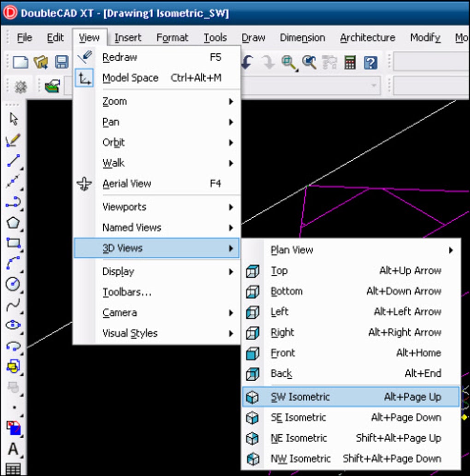
Task: Select the Table tool icon
Action: tap(13, 469)
